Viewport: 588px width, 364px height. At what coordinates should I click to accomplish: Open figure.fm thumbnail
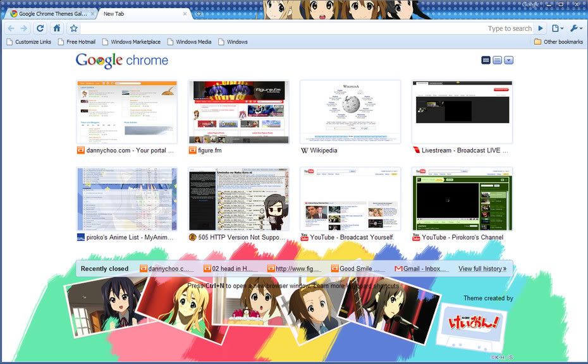[238, 112]
